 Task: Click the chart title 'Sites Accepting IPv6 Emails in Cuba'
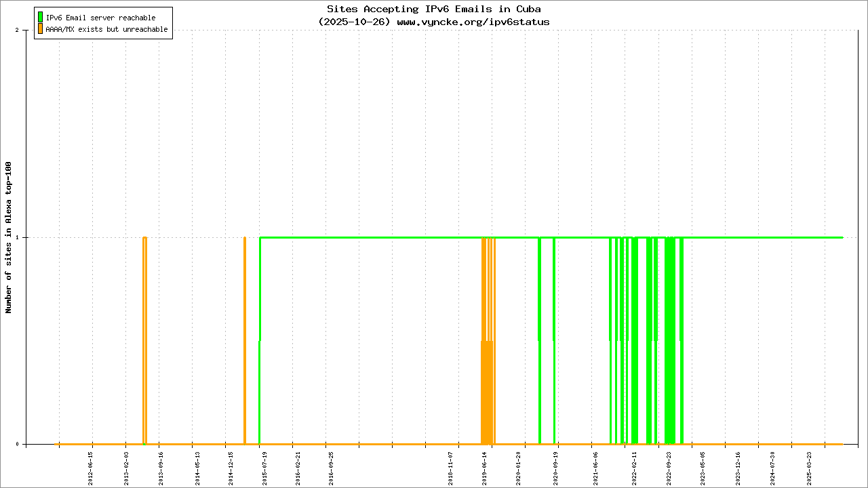(x=434, y=9)
